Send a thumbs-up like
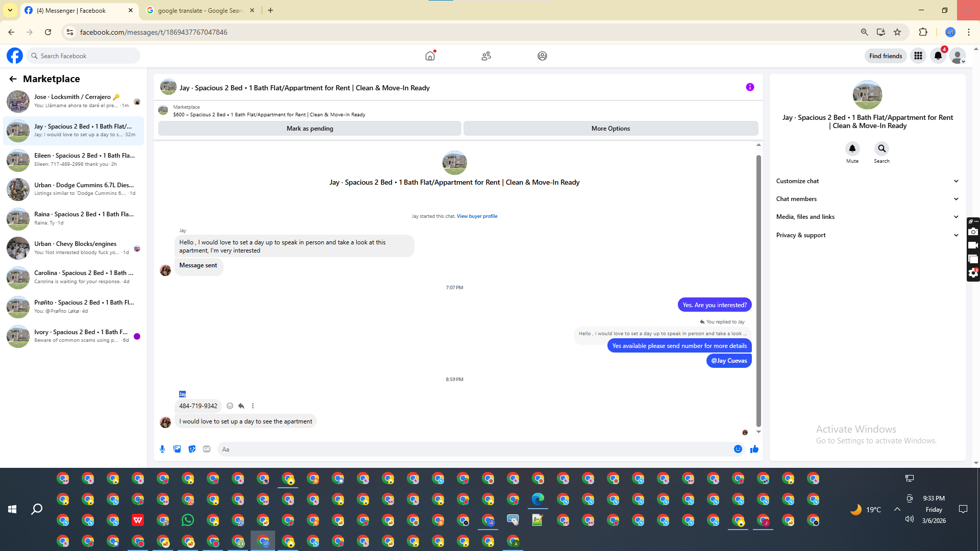 click(754, 449)
